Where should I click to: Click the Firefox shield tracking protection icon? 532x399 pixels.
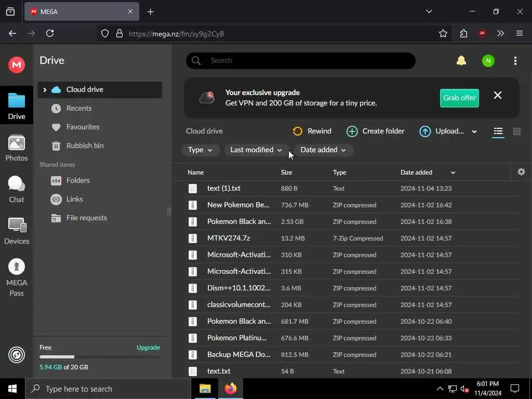(105, 34)
